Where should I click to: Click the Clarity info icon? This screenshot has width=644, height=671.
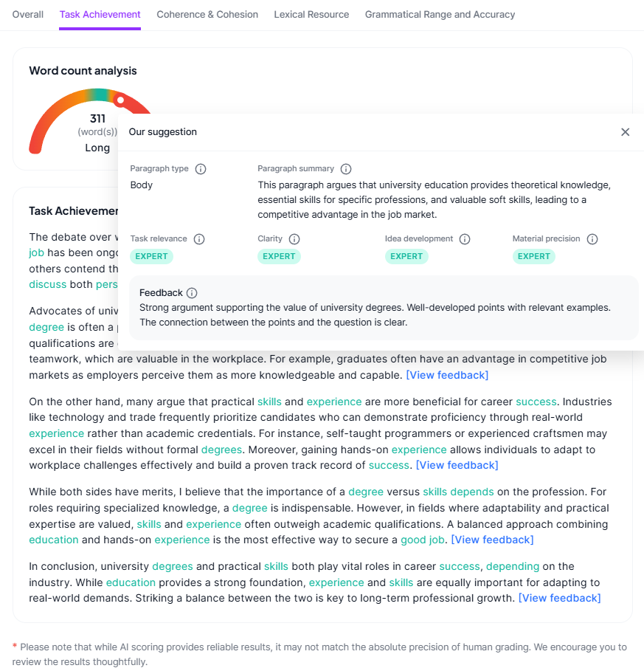point(294,239)
